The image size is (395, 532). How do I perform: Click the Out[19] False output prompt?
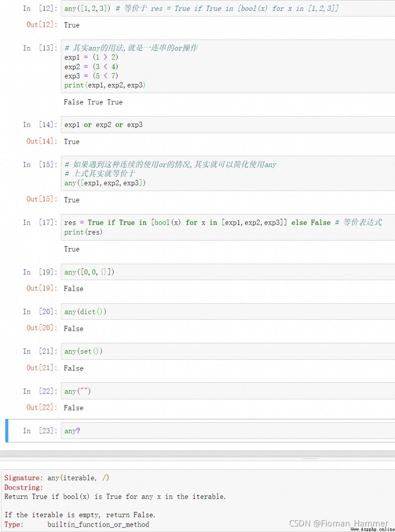pyautogui.click(x=42, y=288)
